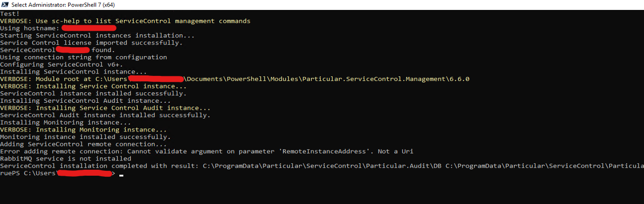This screenshot has width=644, height=204.
Task: Click 'Monitoring instance installed successfully.' line
Action: 86,137
